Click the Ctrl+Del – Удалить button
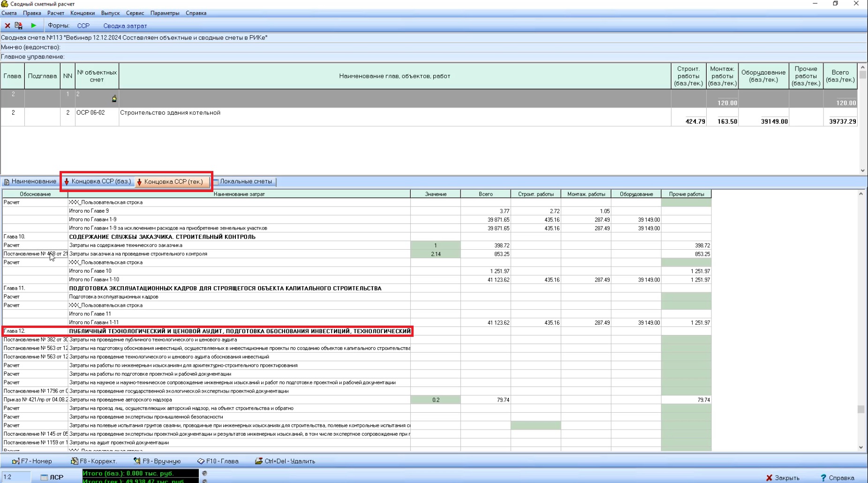This screenshot has width=868, height=483. coord(285,461)
